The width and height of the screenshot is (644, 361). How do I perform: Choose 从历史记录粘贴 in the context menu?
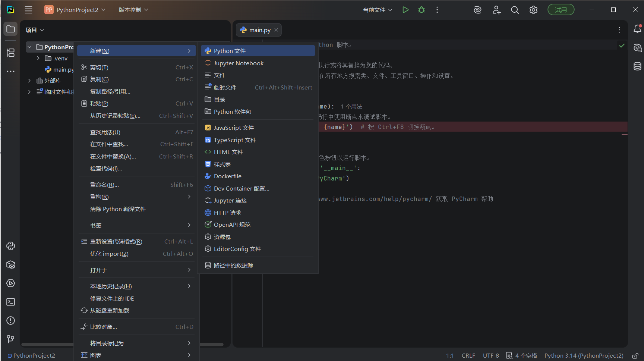tap(114, 116)
